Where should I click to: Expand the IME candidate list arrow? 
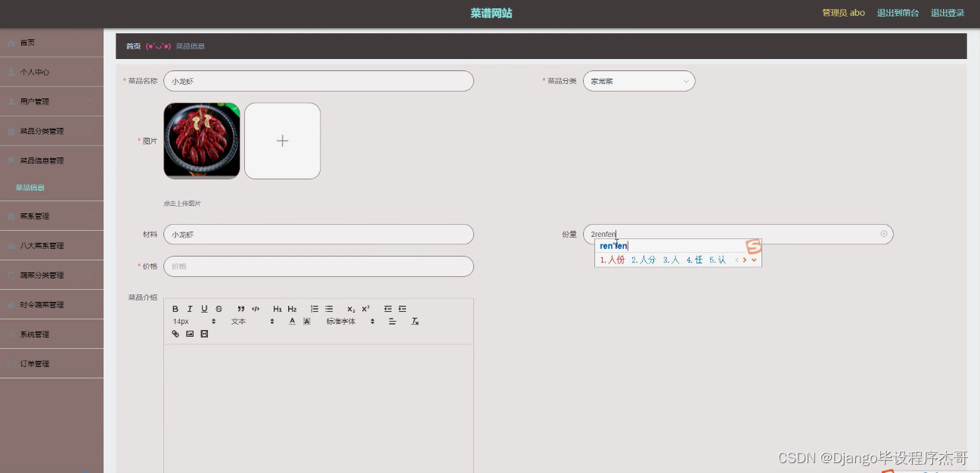click(754, 260)
